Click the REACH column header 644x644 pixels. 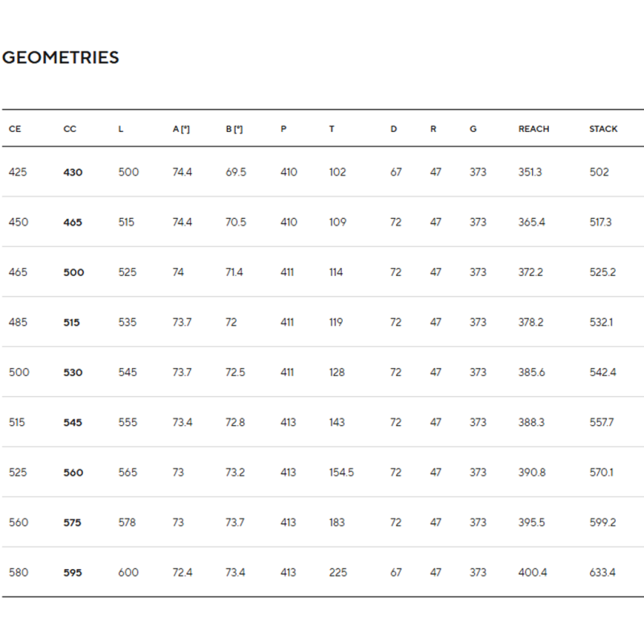(x=534, y=129)
